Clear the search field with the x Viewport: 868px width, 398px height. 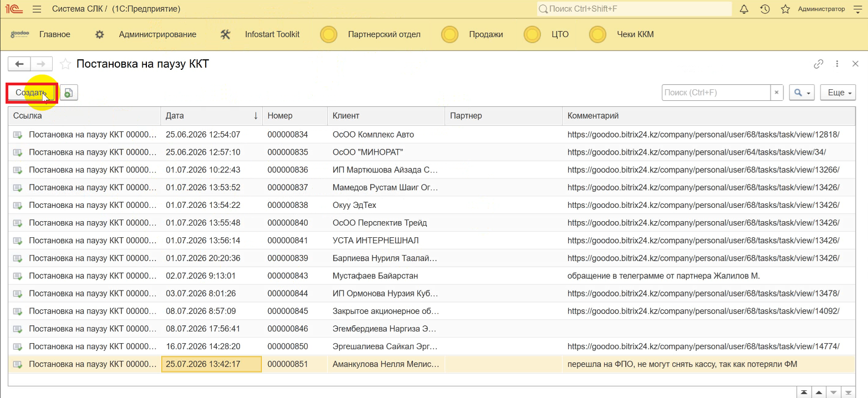(777, 93)
